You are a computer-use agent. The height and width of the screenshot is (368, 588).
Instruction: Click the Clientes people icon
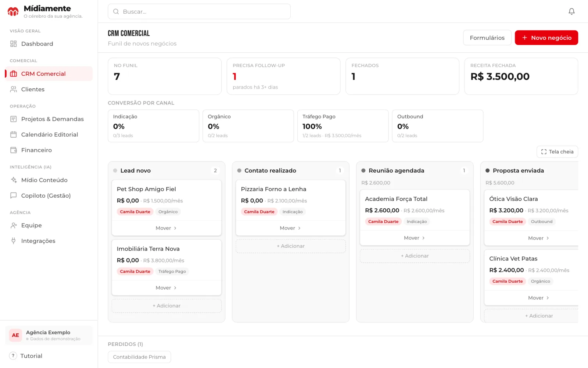click(14, 89)
